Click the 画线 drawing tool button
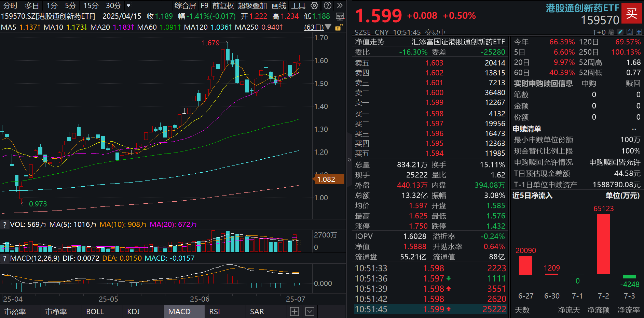Image resolution: width=644 pixels, height=318 pixels. [278, 5]
